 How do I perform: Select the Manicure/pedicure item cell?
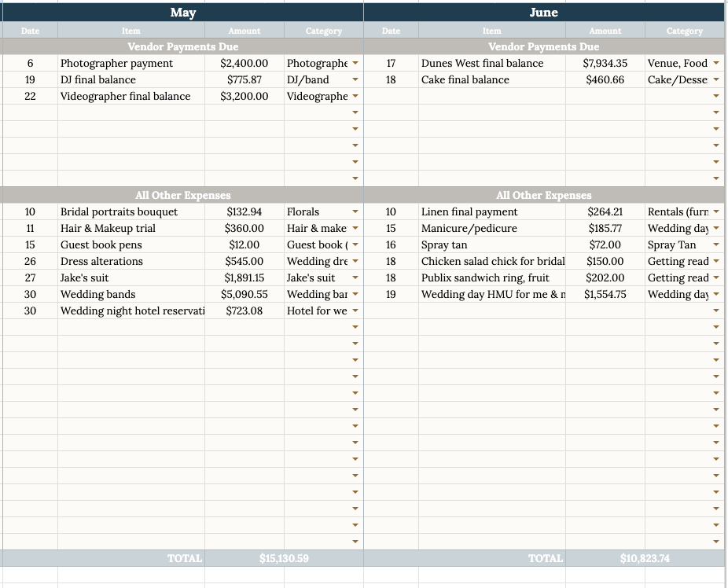(x=492, y=228)
